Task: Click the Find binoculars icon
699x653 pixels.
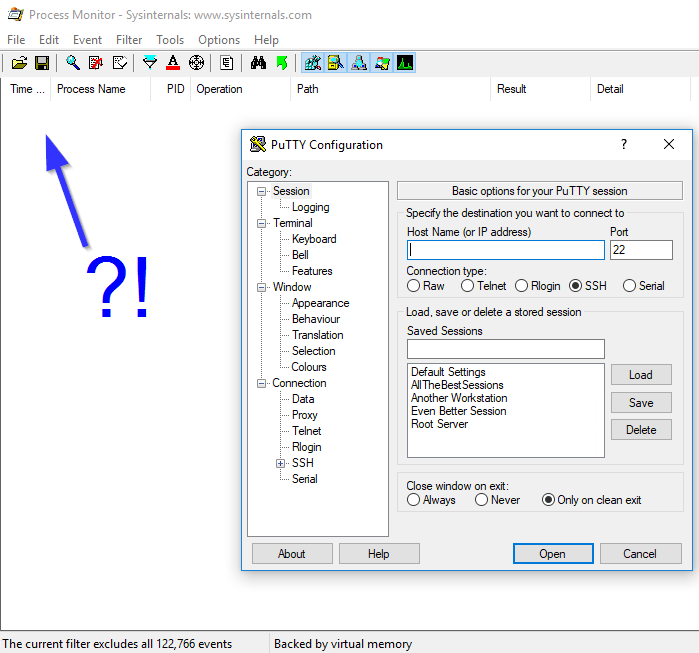Action: click(x=258, y=63)
